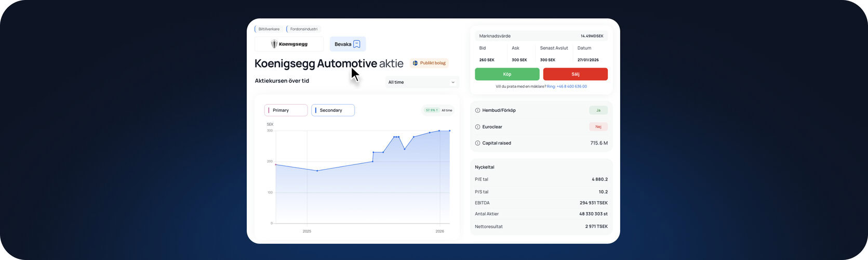Click the bookmark icon in Bevaka button

(x=357, y=44)
